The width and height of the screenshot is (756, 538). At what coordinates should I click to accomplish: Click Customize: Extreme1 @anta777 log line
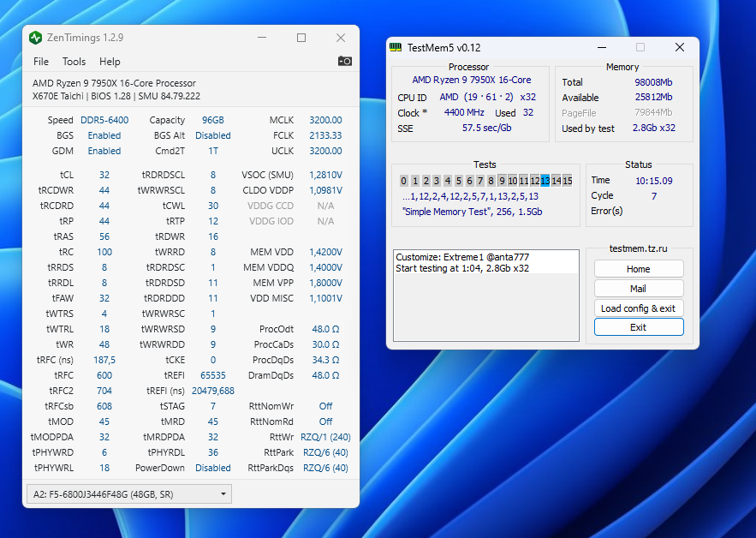pyautogui.click(x=462, y=257)
